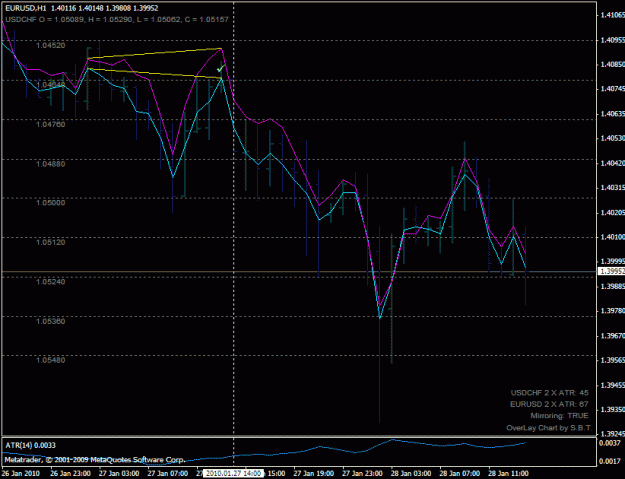Click the current price label 1.39952
The image size is (625, 479).
point(611,271)
